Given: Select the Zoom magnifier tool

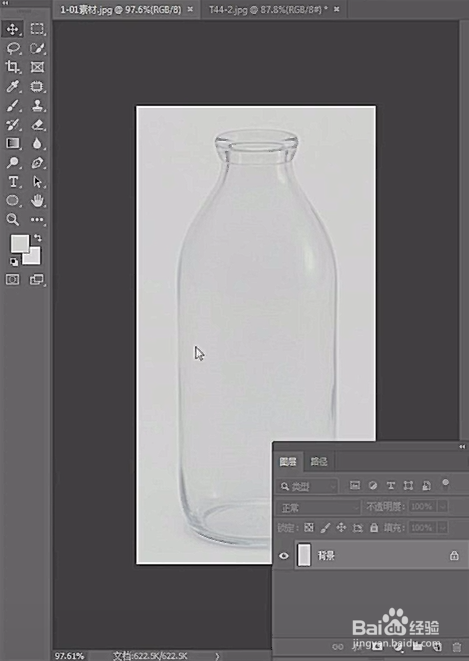Looking at the screenshot, I should tap(13, 220).
